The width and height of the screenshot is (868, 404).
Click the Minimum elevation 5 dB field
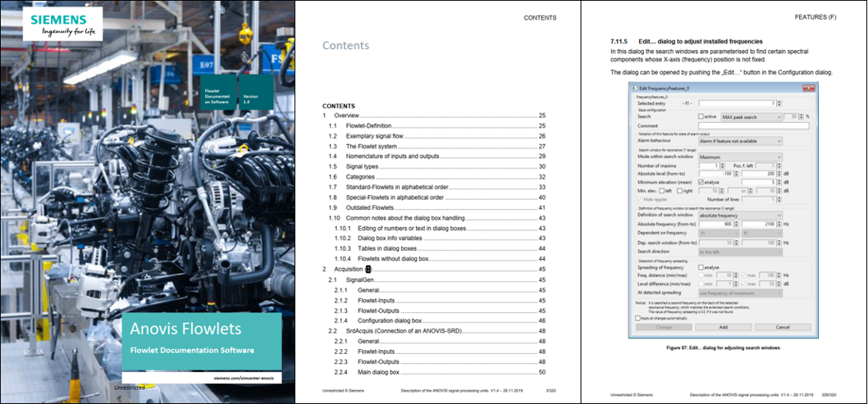click(x=758, y=182)
